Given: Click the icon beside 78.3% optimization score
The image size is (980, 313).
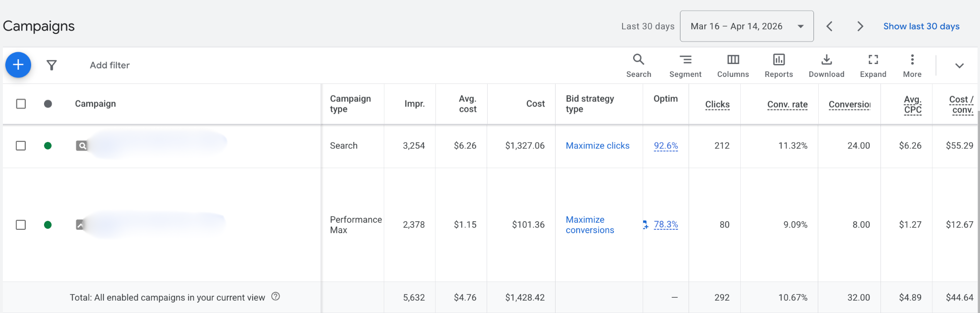Looking at the screenshot, I should [x=646, y=225].
